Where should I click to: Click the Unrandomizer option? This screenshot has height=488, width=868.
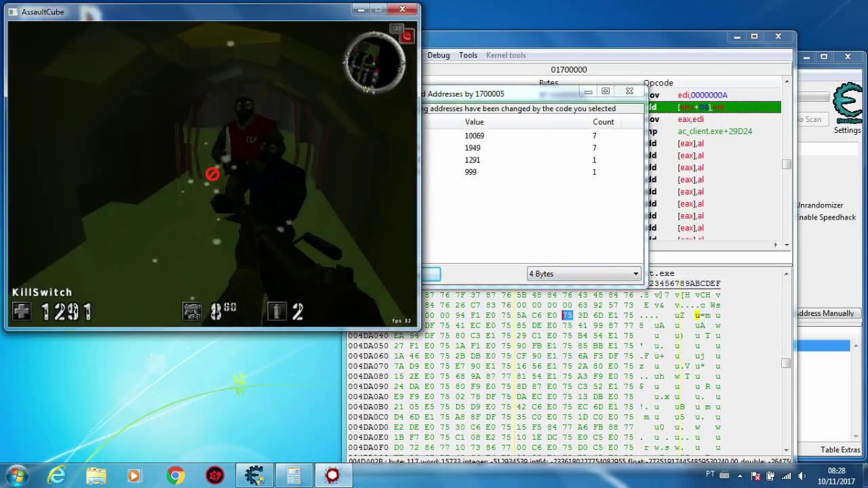(820, 205)
